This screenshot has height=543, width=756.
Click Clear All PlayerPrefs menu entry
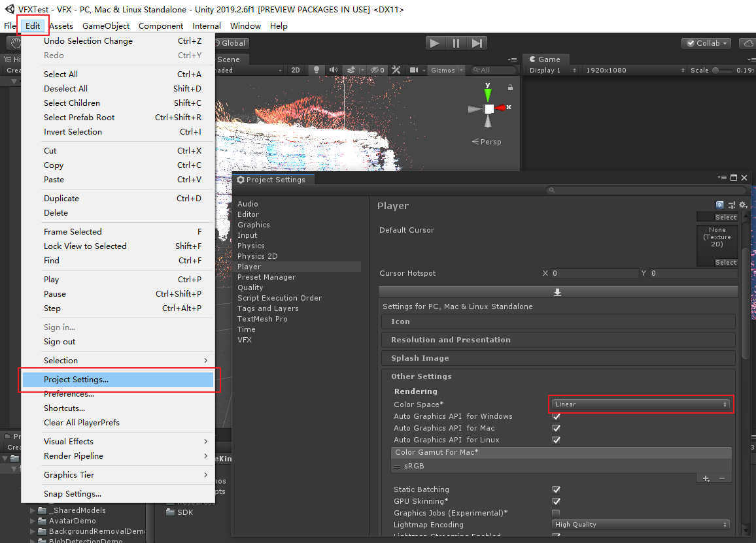pos(118,423)
